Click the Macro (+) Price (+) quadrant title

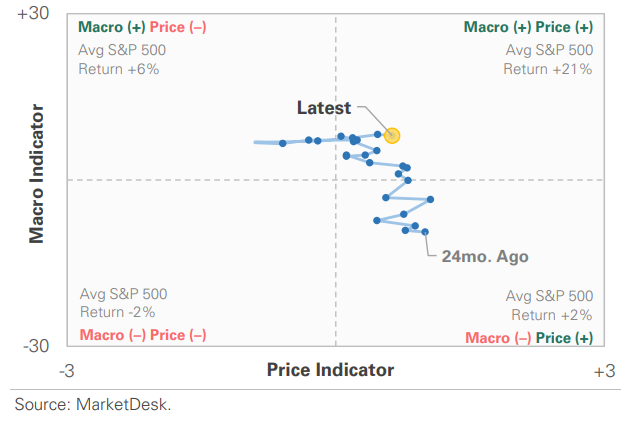tap(528, 27)
